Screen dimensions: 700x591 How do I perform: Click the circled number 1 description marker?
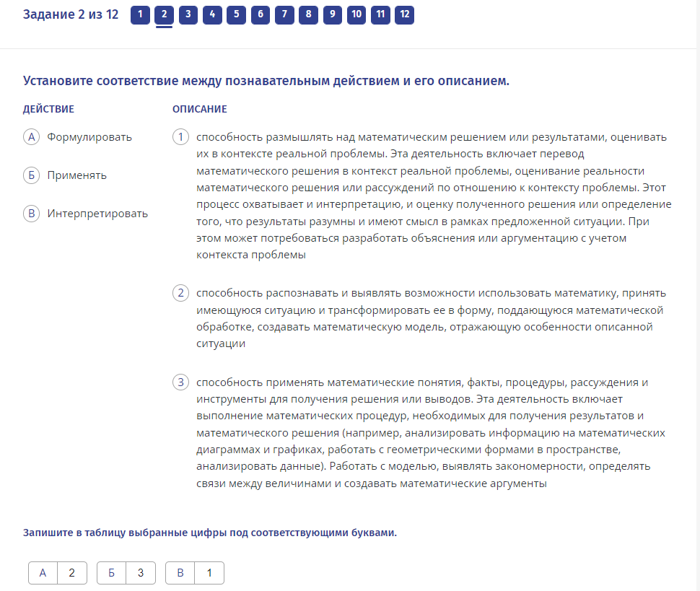(181, 137)
